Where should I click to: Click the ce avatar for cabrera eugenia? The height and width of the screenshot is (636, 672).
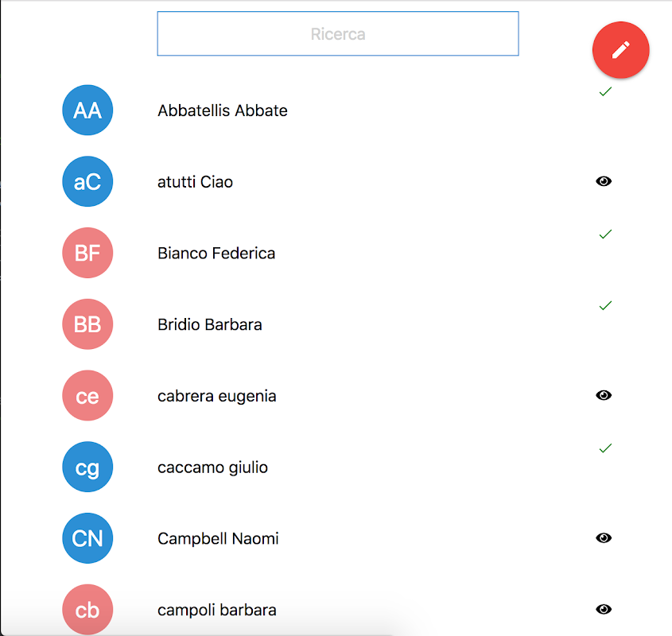[x=87, y=396]
